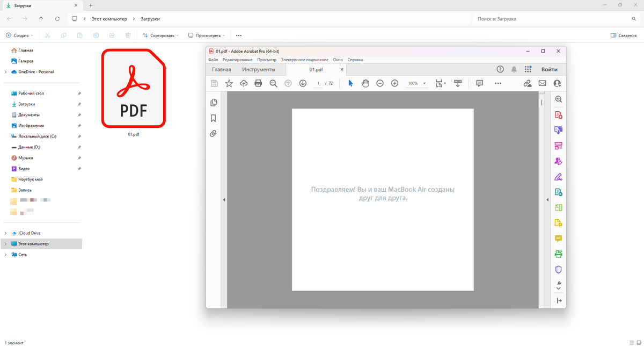Collapse right tools pane with arrow-bar icon
The width and height of the screenshot is (644, 346).
[559, 301]
